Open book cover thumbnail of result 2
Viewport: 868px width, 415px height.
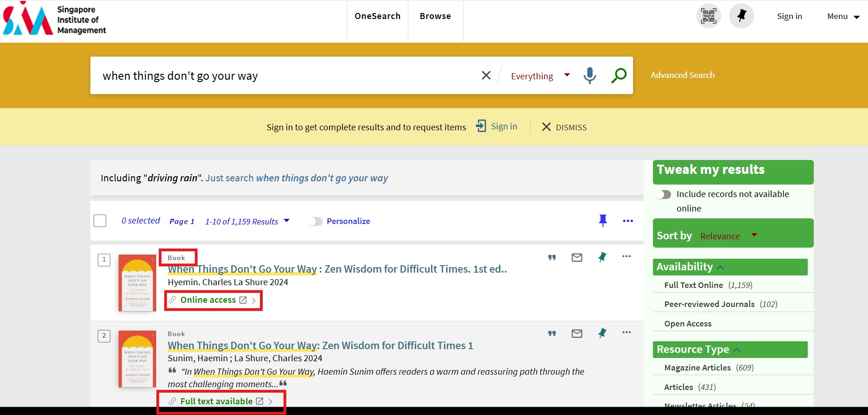click(137, 359)
